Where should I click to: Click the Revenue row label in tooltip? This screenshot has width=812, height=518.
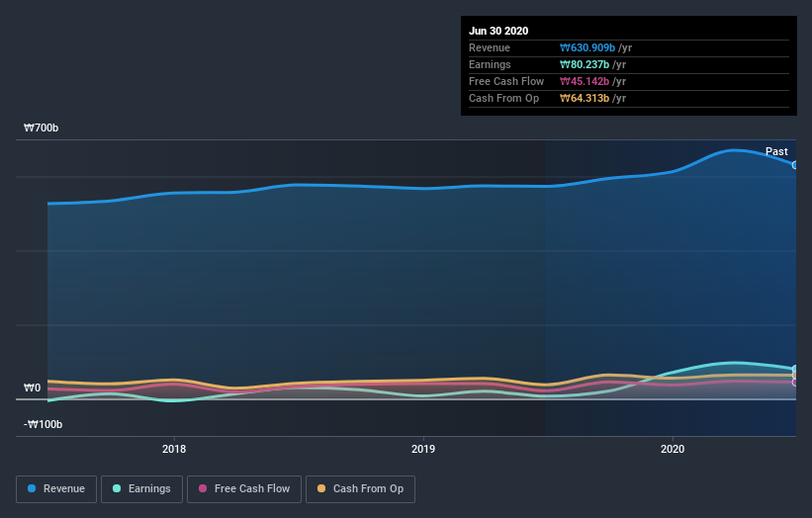pos(490,47)
